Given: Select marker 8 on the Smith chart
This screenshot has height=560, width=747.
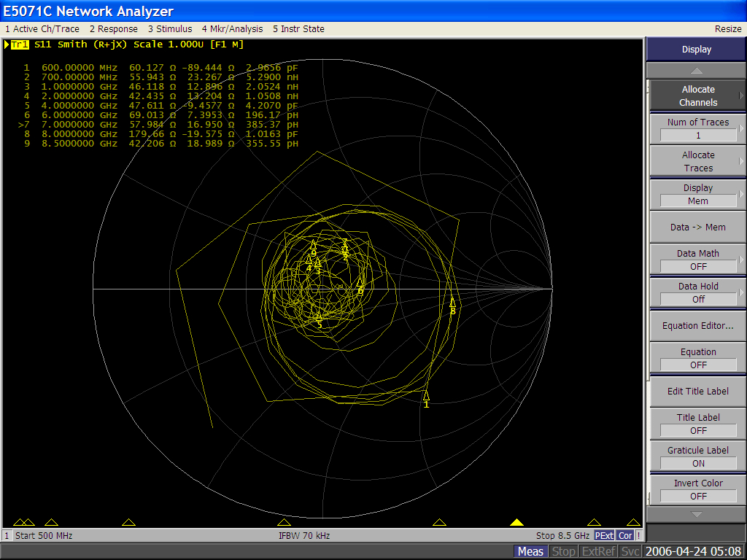Looking at the screenshot, I should (452, 306).
